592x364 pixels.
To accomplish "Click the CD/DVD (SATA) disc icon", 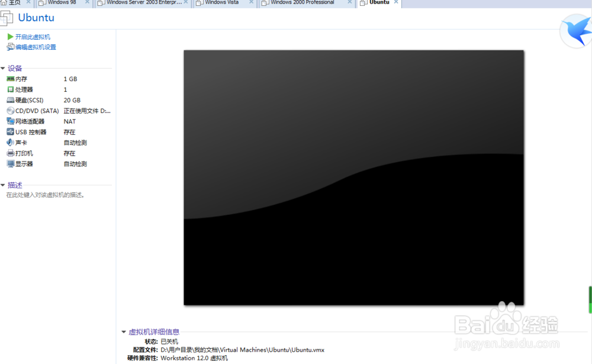I will pos(10,111).
